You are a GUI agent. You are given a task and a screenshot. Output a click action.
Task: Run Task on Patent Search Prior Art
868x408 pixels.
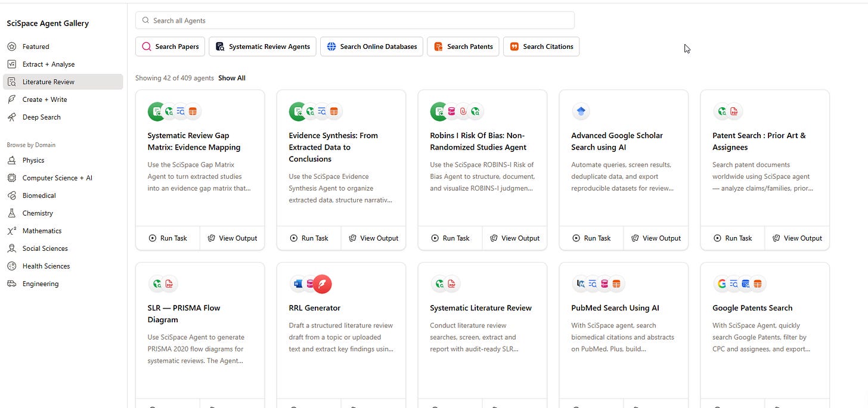click(733, 238)
